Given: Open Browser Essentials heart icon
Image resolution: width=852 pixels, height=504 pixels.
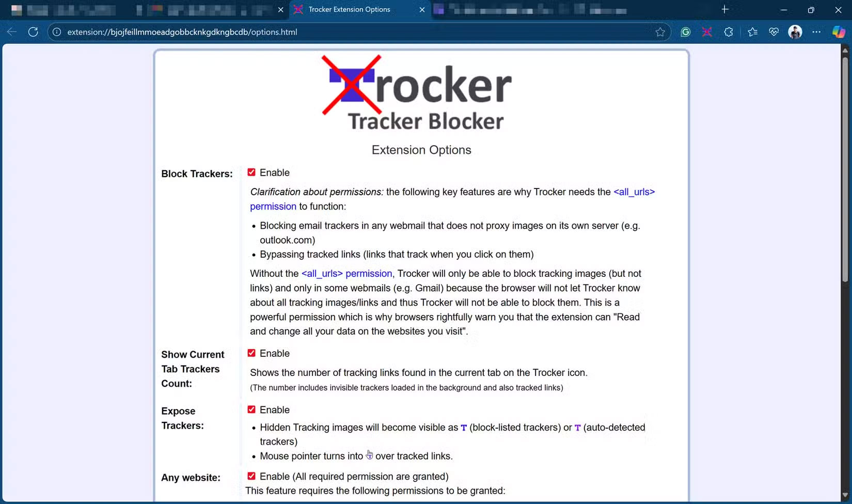Looking at the screenshot, I should [x=773, y=31].
